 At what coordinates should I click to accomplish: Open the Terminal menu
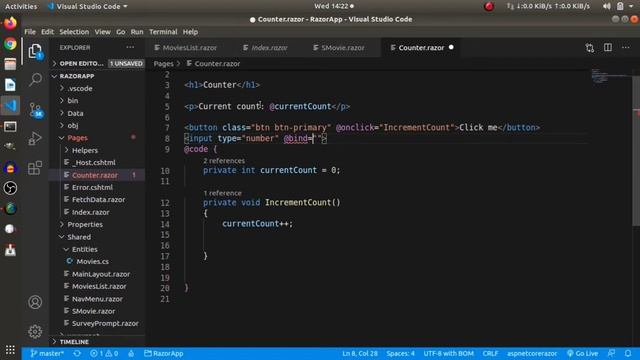click(163, 32)
